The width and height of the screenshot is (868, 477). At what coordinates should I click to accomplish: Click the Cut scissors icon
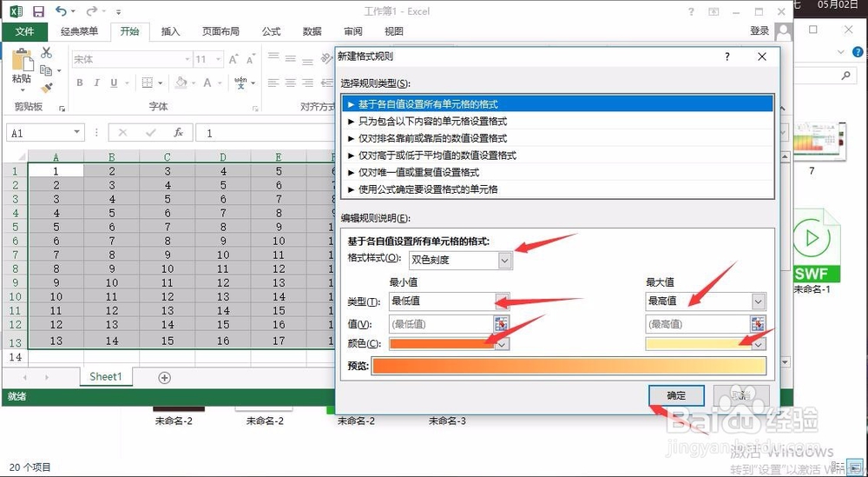pyautogui.click(x=47, y=53)
